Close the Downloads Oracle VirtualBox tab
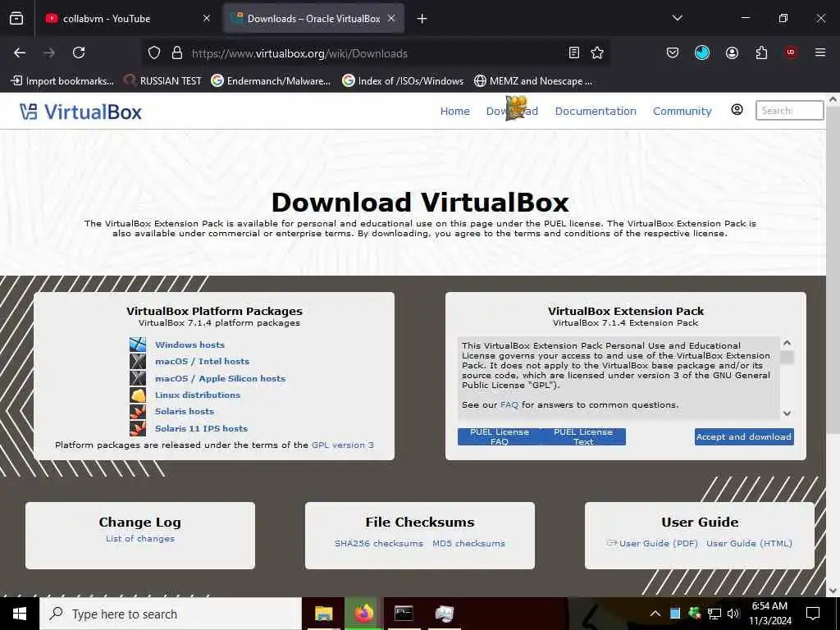840x630 pixels. 391,18
